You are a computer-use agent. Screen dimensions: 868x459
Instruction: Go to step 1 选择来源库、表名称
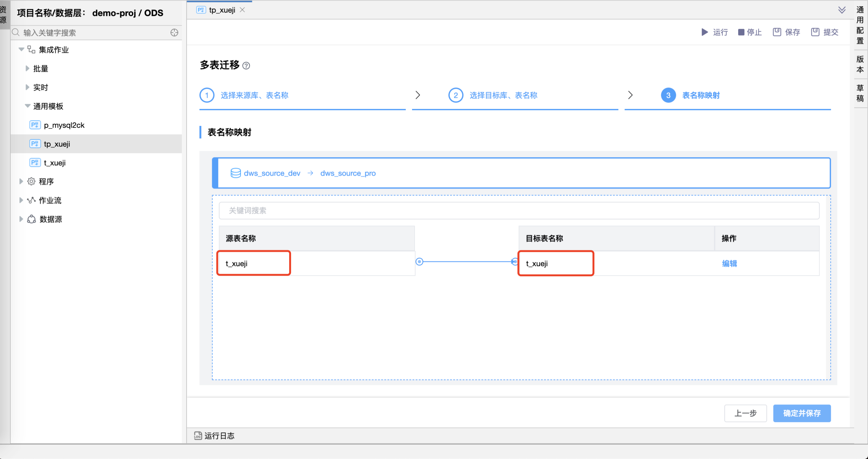point(254,95)
